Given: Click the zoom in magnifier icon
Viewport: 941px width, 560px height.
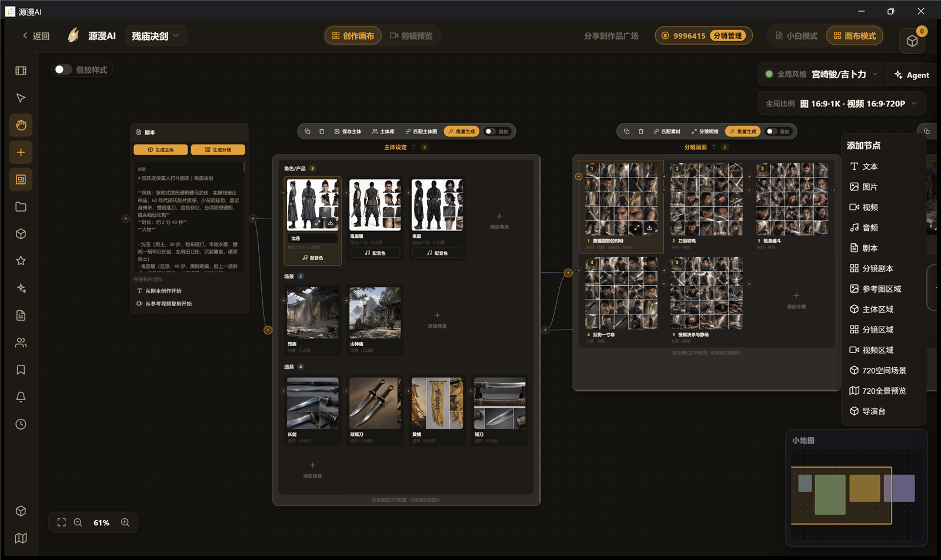Looking at the screenshot, I should pyautogui.click(x=125, y=522).
